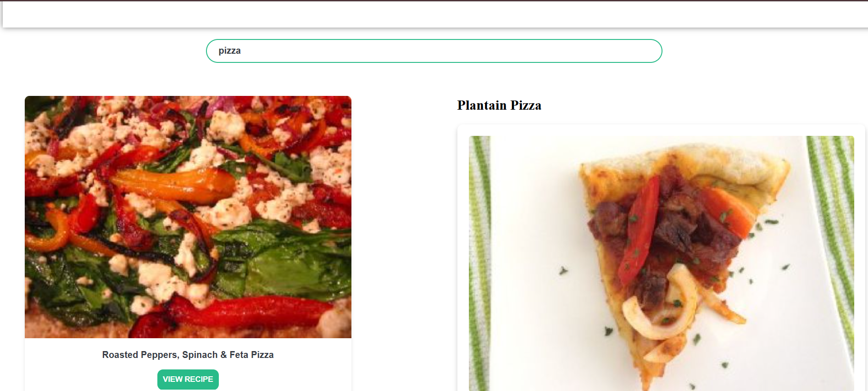The width and height of the screenshot is (868, 391).
Task: Click the Plantain Pizza heading
Action: [x=499, y=106]
